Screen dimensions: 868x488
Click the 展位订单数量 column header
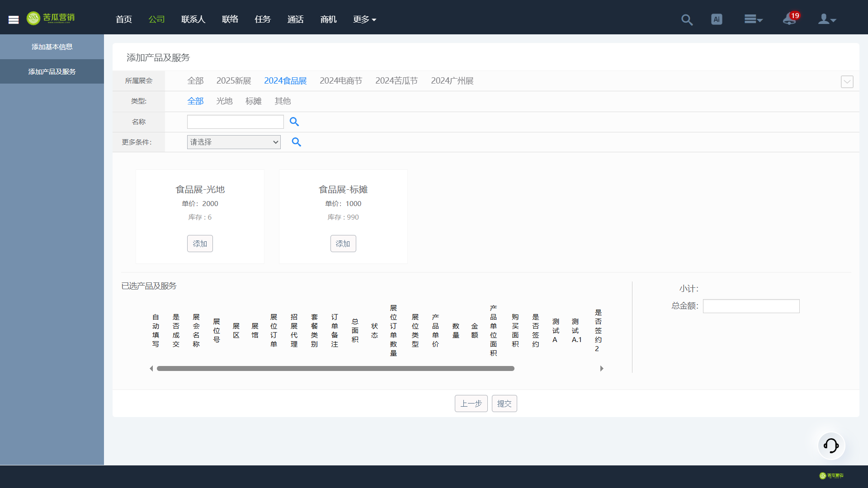pos(393,330)
